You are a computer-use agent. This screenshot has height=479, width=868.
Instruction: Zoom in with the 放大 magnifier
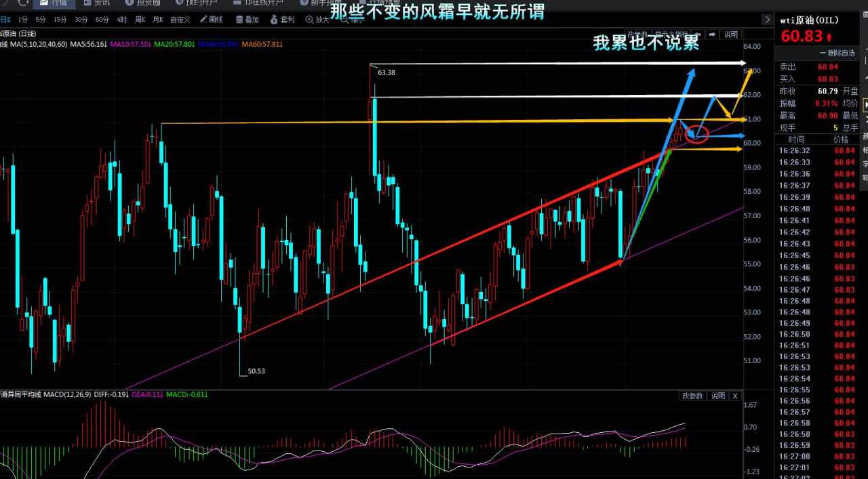click(317, 20)
